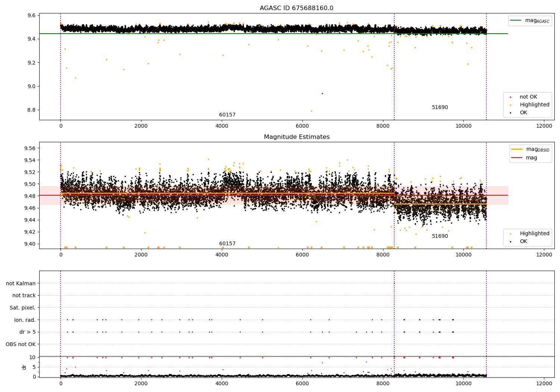Image resolution: width=560 pixels, height=392 pixels.
Task: Click "Highlighted" legend entry in middle plot
Action: pos(535,234)
